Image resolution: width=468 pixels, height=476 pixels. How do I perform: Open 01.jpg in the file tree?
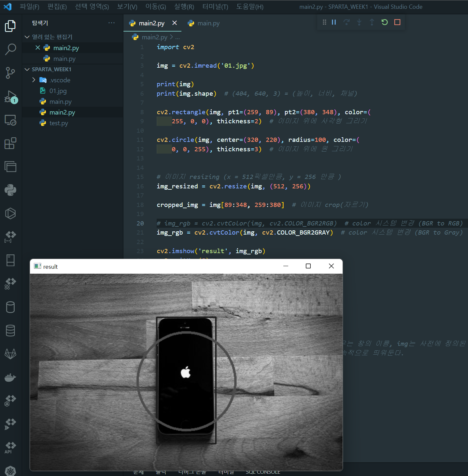(58, 91)
